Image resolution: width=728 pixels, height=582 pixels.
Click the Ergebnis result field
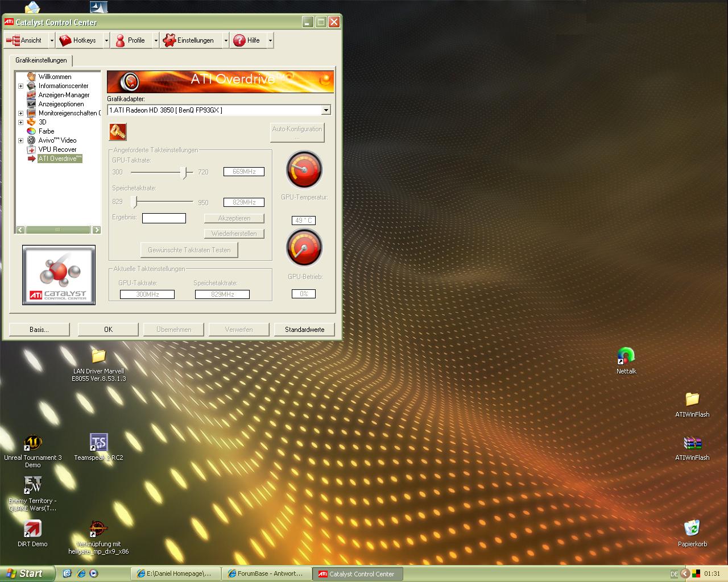click(x=164, y=218)
